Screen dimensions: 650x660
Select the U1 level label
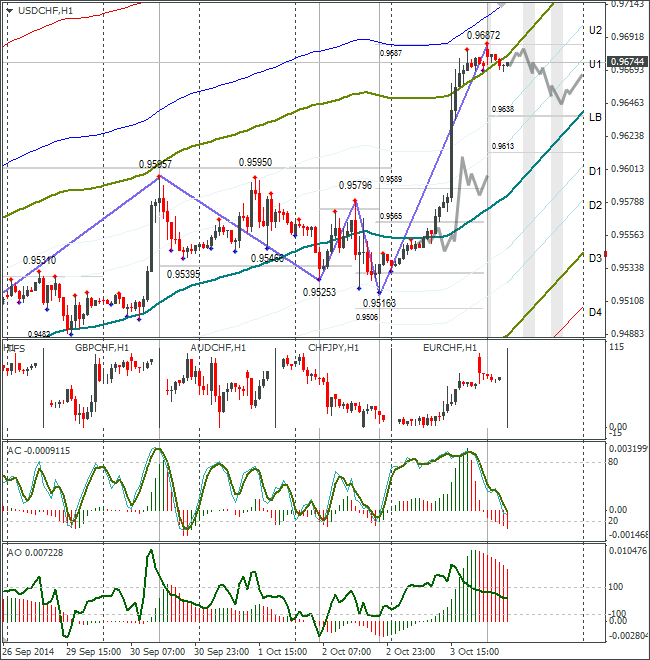594,64
